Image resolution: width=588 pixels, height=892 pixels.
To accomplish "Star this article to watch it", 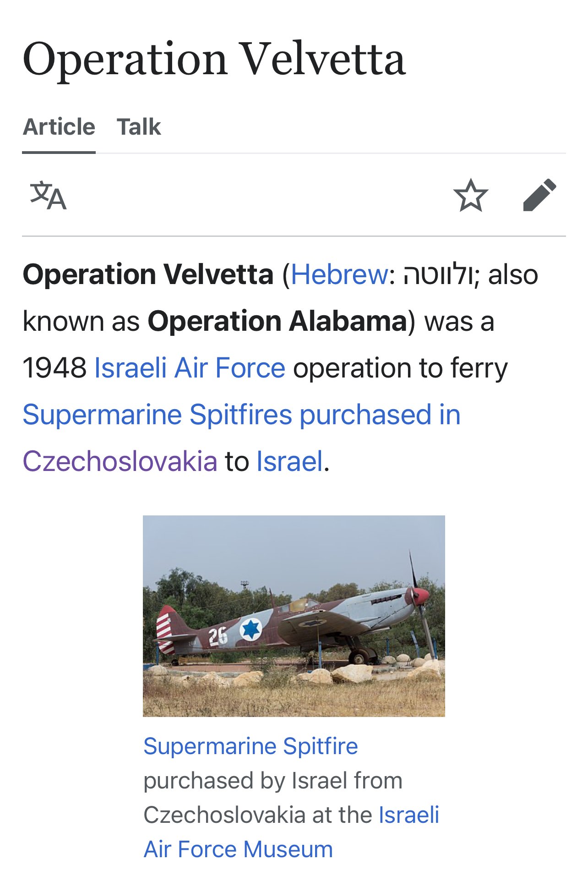I will (x=470, y=196).
